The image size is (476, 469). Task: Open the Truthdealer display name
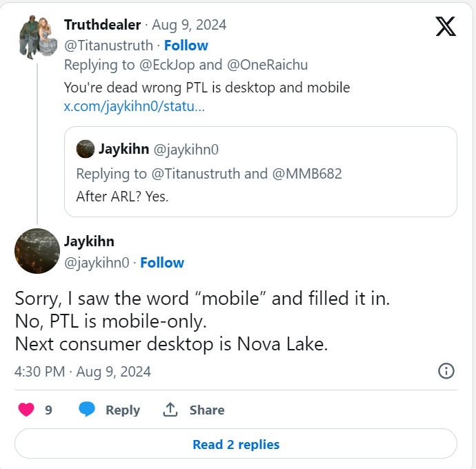click(x=103, y=25)
